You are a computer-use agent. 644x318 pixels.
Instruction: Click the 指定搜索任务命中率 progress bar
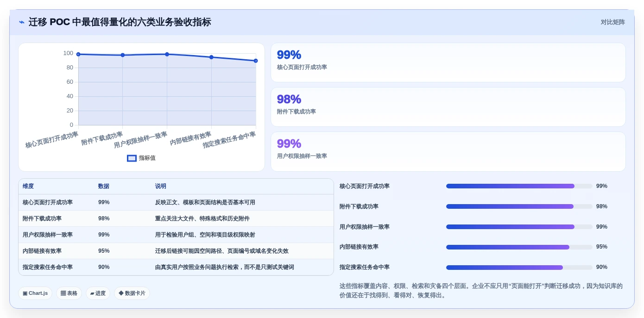(x=519, y=268)
